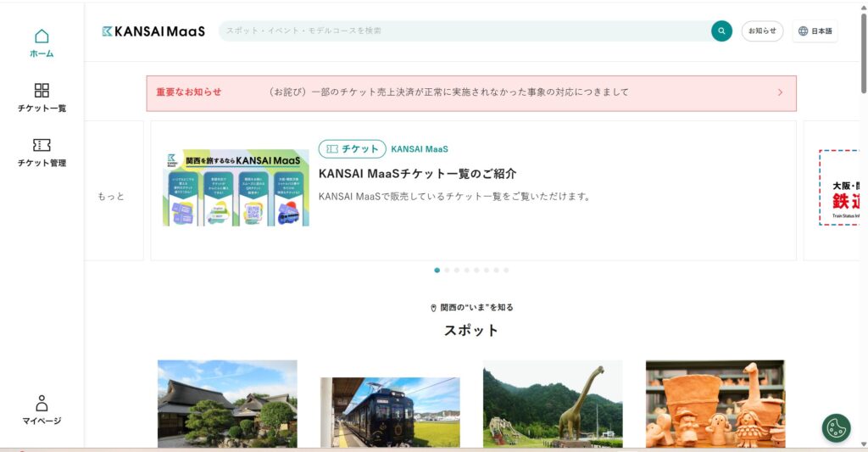
Task: Show previous carousel slide もっと
Action: pos(114,191)
